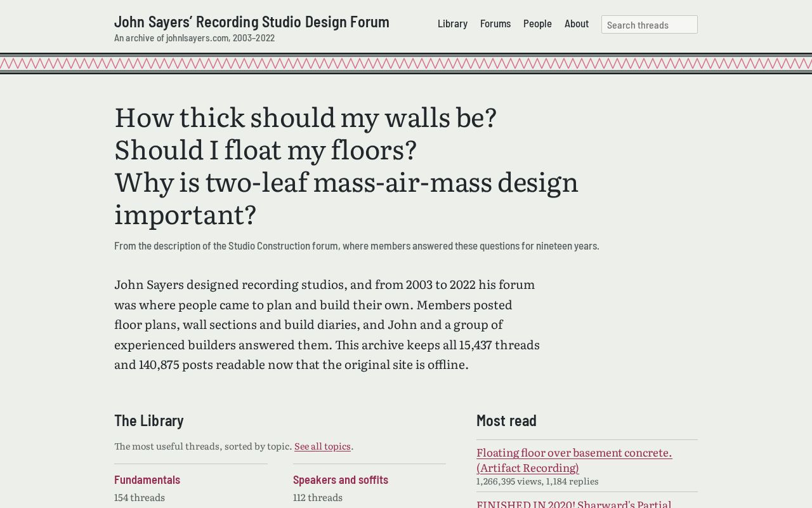The image size is (812, 508).
Task: Click the 'From the description of the Studio Construction forum' caption
Action: (357, 246)
